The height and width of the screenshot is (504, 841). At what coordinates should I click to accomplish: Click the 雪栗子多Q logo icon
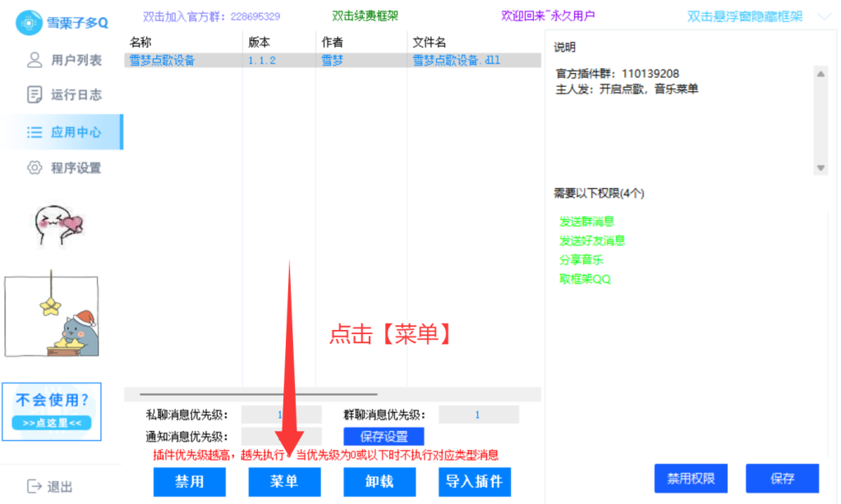[30, 23]
